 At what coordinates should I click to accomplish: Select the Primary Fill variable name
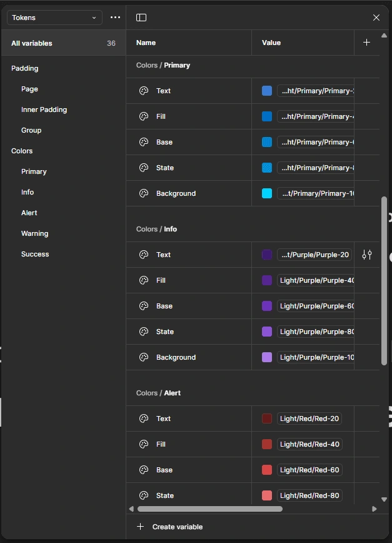161,116
